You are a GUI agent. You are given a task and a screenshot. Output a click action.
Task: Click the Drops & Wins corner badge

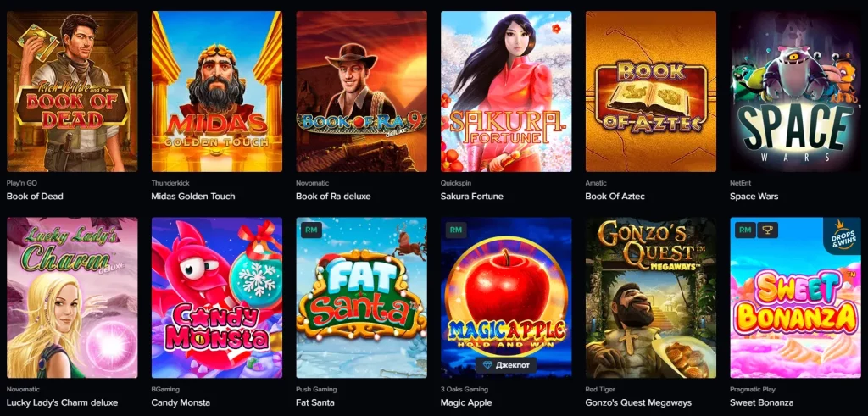842,236
